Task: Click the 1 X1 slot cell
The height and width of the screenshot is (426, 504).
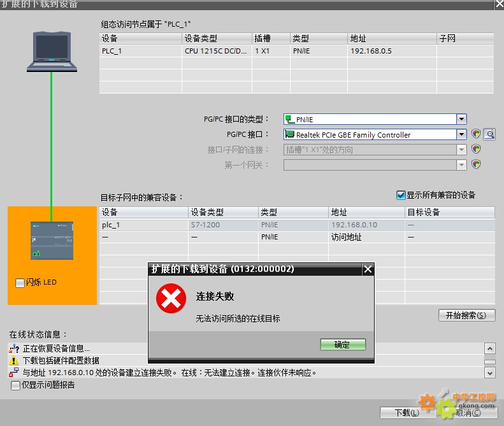Action: [x=271, y=51]
